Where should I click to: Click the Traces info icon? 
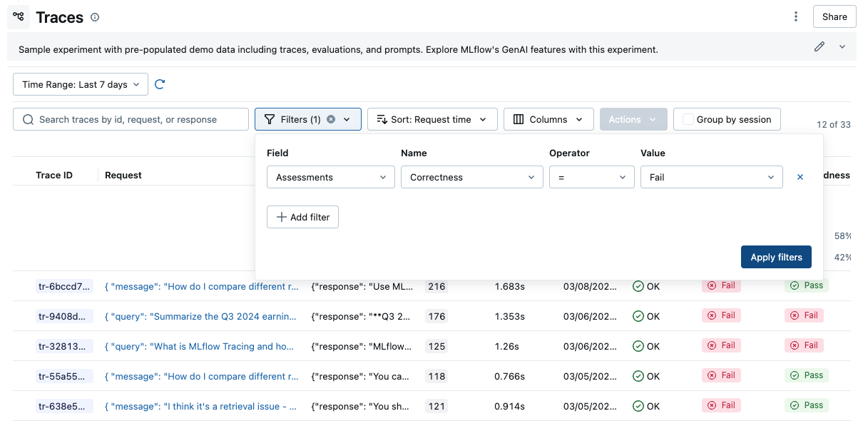(96, 17)
